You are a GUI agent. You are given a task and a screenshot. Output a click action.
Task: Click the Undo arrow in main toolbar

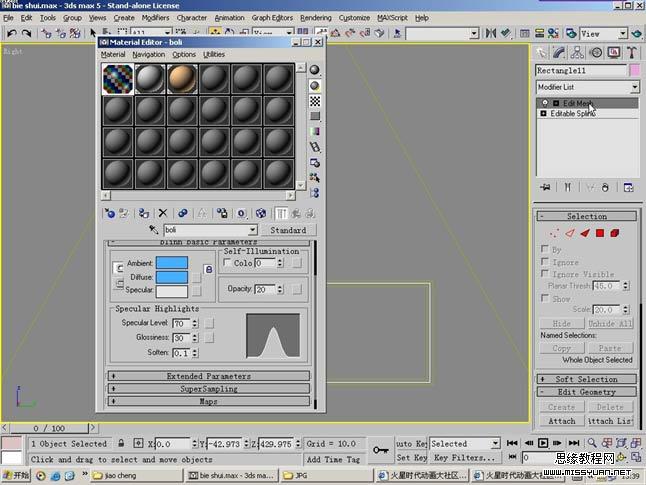(x=12, y=33)
